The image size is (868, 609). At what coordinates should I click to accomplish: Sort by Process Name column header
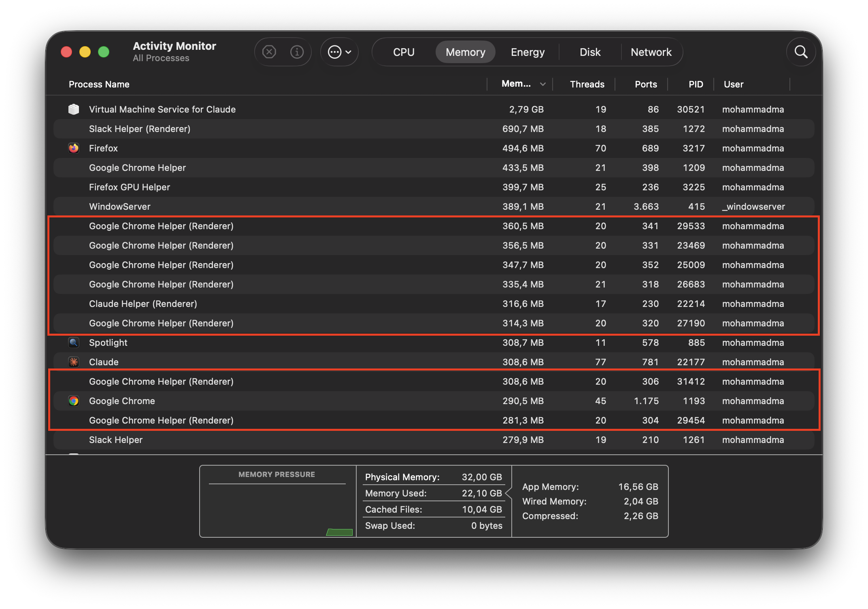99,84
